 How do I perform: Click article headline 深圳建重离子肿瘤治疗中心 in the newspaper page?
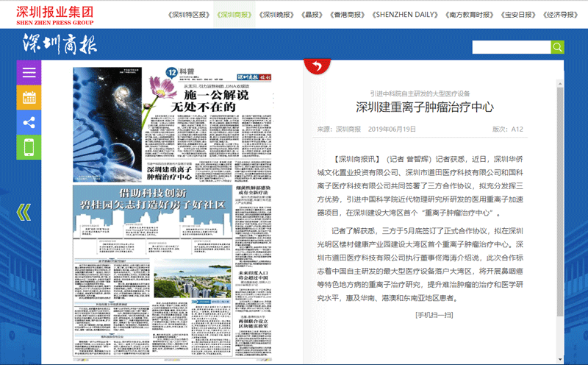[x=169, y=173]
